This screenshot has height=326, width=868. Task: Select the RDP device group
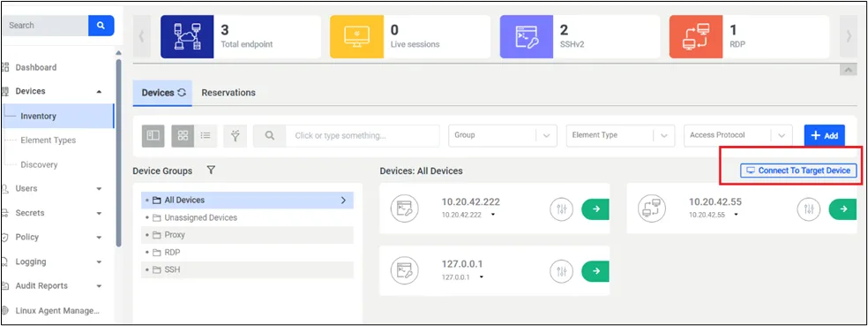point(247,253)
